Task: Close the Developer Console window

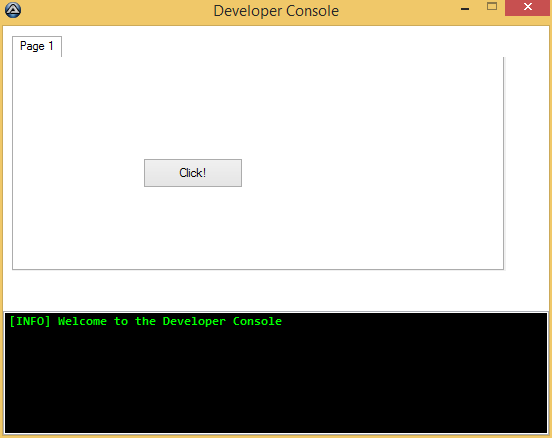Action: click(527, 7)
